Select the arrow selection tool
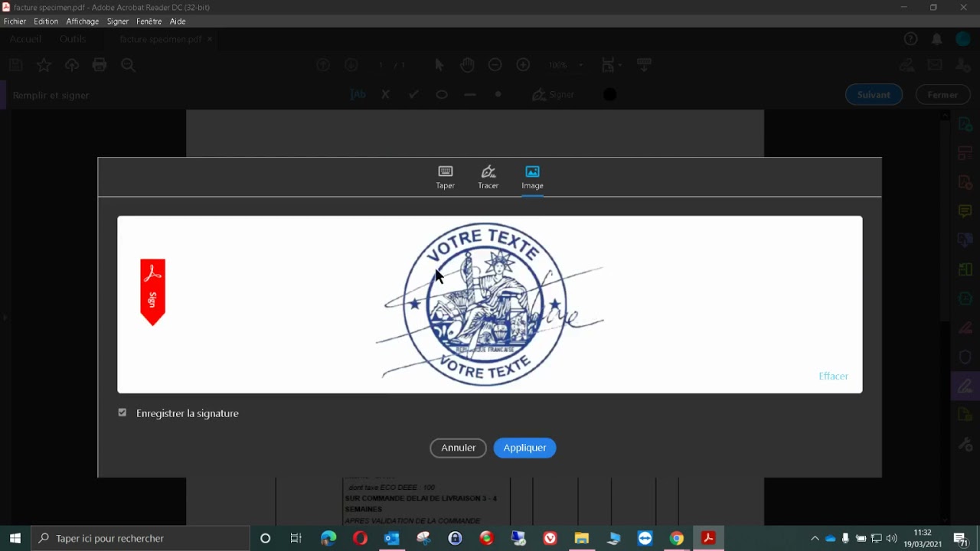The height and width of the screenshot is (551, 980). [439, 65]
